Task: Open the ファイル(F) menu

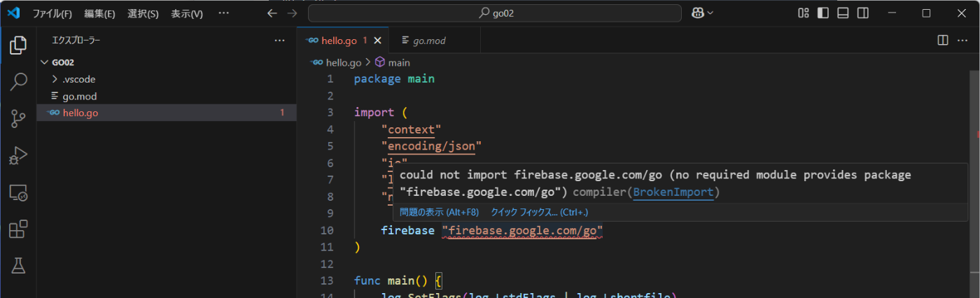Action: click(x=52, y=13)
